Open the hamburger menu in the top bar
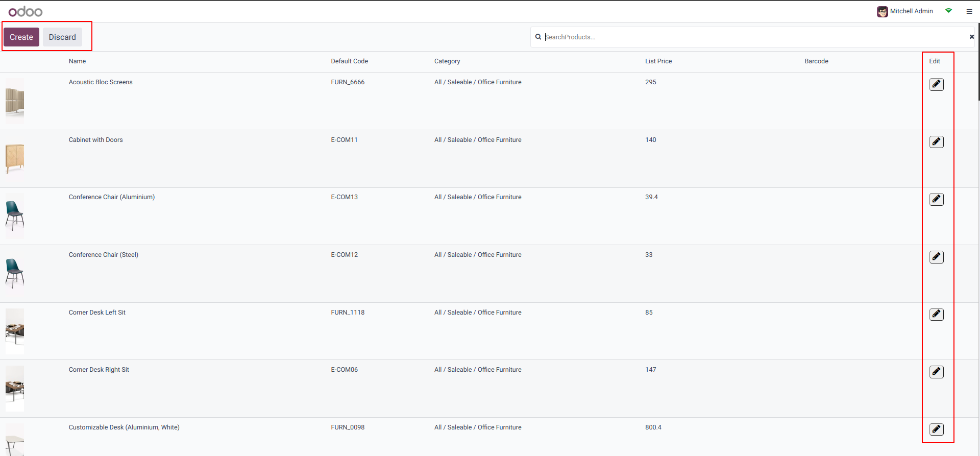The height and width of the screenshot is (456, 980). [969, 11]
